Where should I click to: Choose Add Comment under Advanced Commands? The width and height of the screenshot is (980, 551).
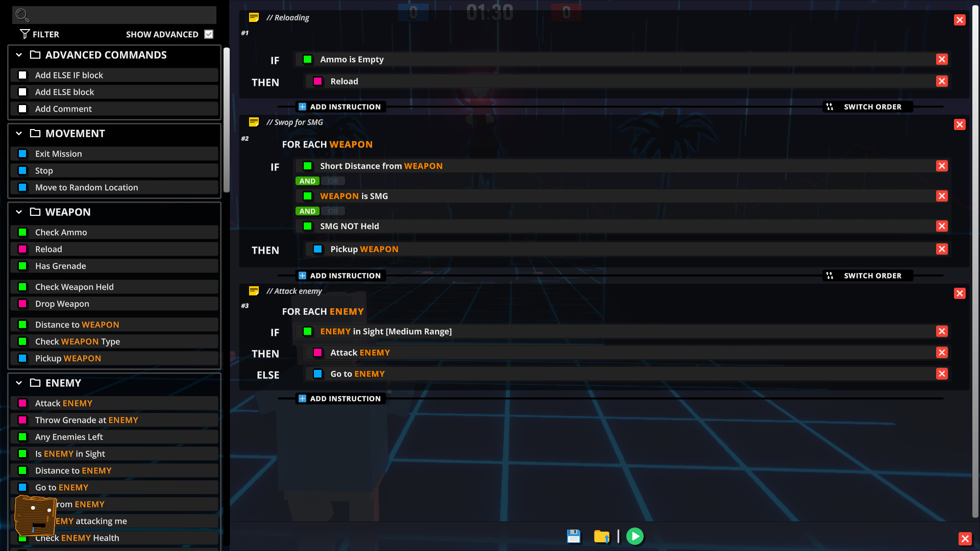64,109
